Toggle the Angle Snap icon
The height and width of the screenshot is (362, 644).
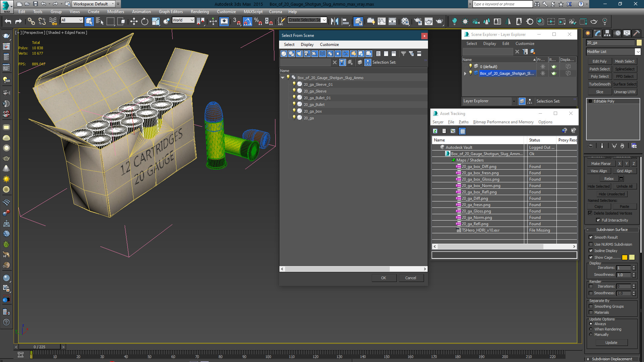coord(247,21)
